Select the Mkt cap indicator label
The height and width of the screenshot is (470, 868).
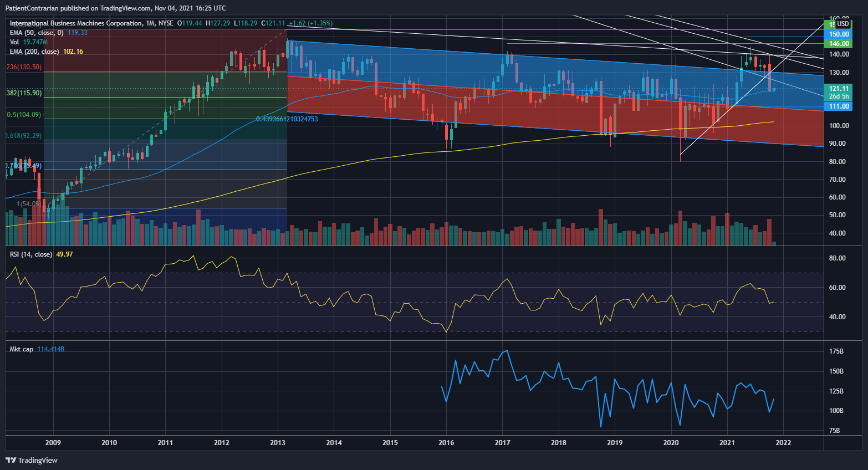coord(22,349)
